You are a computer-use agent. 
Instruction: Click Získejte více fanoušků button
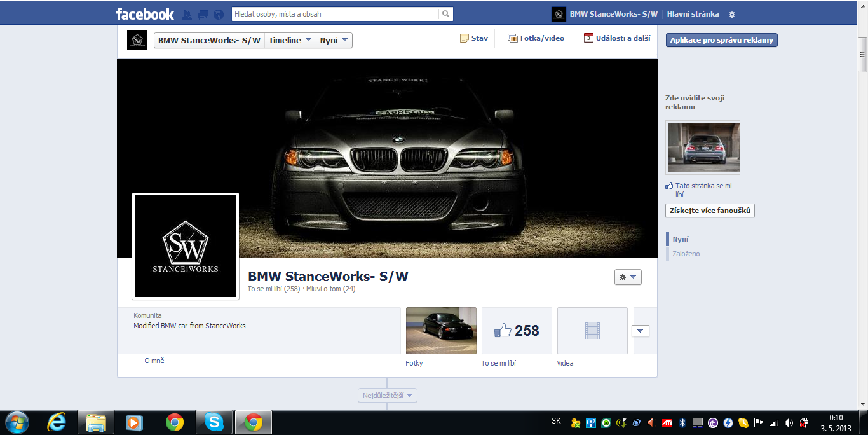(710, 211)
